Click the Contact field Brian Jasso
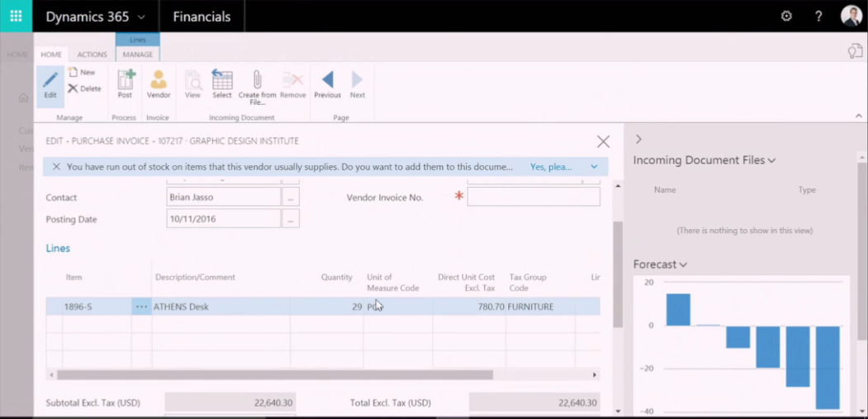 coord(224,197)
